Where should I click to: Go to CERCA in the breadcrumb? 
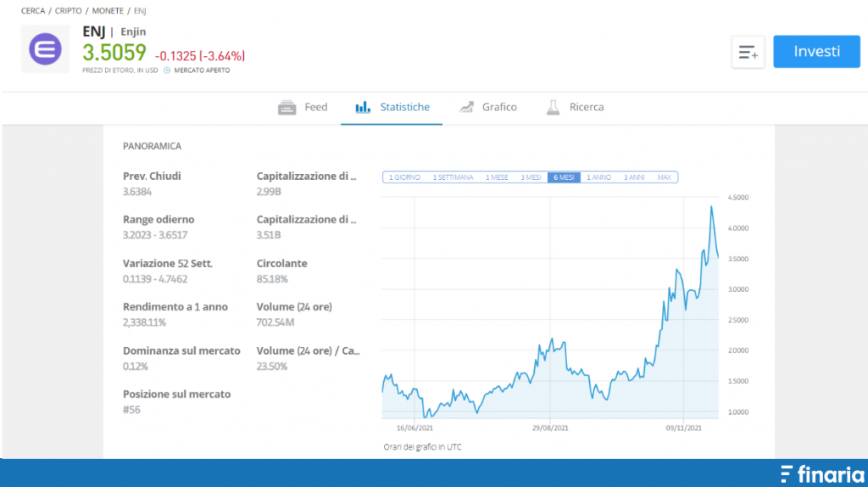pos(33,10)
